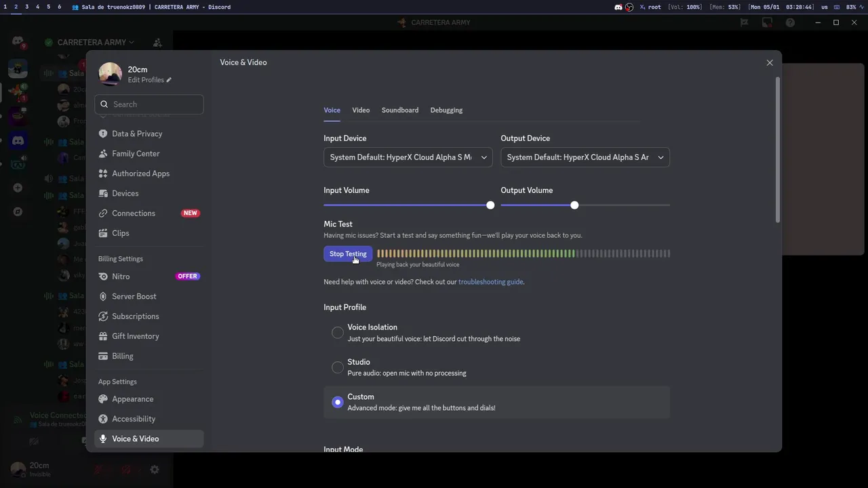Click the Billing card icon
This screenshot has height=488, width=868.
103,356
